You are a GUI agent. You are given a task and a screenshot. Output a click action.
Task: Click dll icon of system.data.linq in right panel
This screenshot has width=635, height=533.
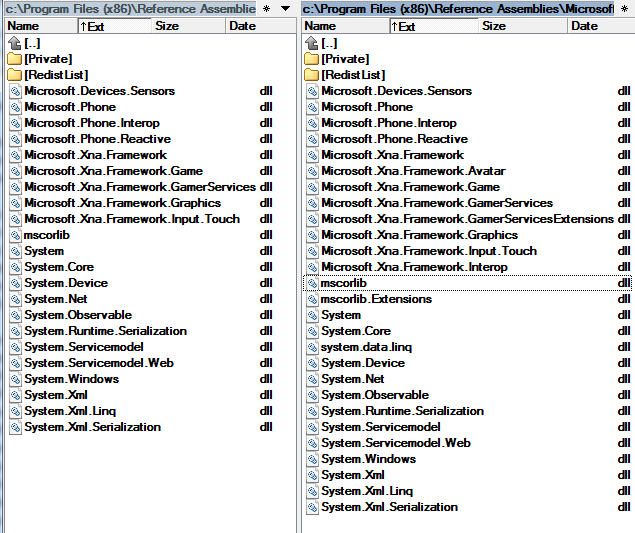click(312, 347)
